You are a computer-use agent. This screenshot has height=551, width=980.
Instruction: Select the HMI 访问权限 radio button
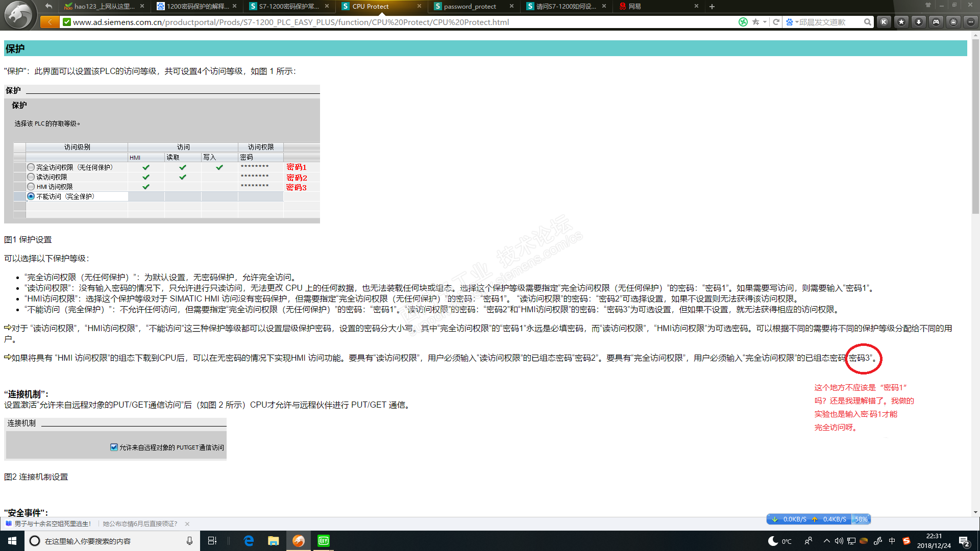31,187
